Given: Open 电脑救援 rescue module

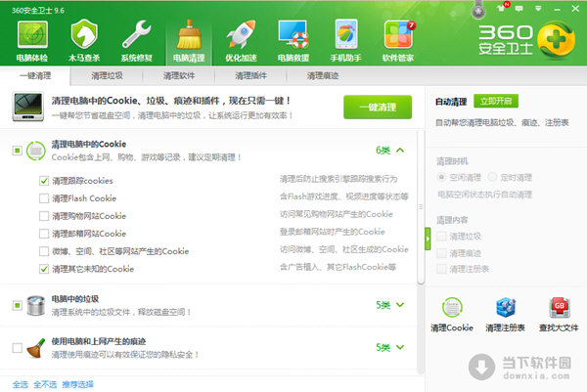Looking at the screenshot, I should tap(293, 41).
